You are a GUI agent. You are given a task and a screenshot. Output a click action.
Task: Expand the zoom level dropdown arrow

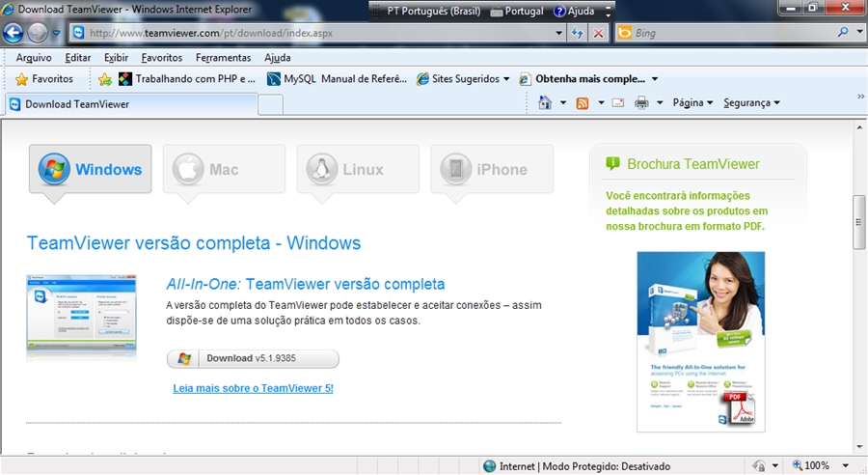coord(845,465)
